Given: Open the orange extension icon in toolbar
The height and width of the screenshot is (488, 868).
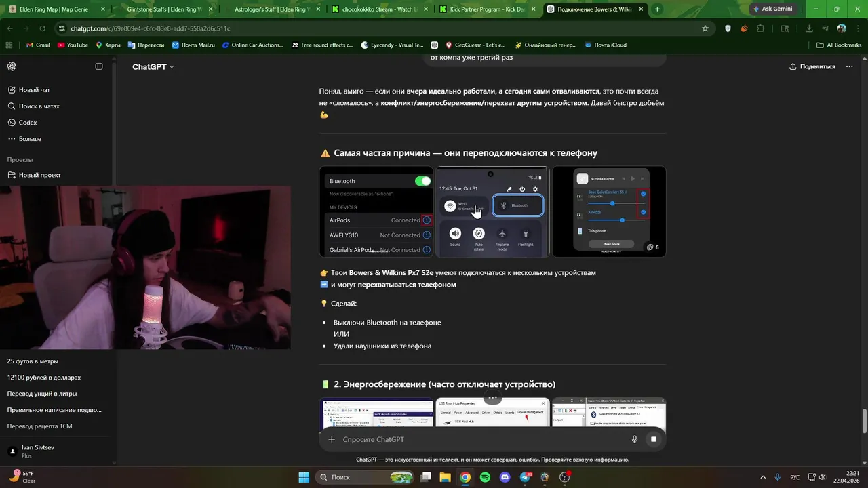Looking at the screenshot, I should tap(744, 28).
